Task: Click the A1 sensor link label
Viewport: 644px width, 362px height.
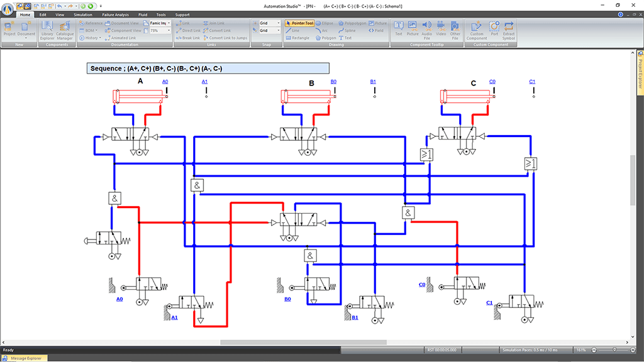Action: point(204,82)
